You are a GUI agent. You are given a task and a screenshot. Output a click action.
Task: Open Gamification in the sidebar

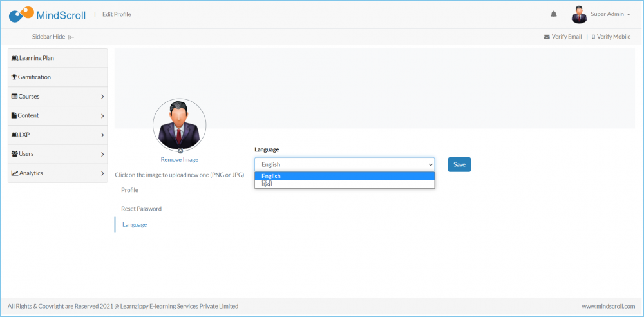tap(58, 77)
